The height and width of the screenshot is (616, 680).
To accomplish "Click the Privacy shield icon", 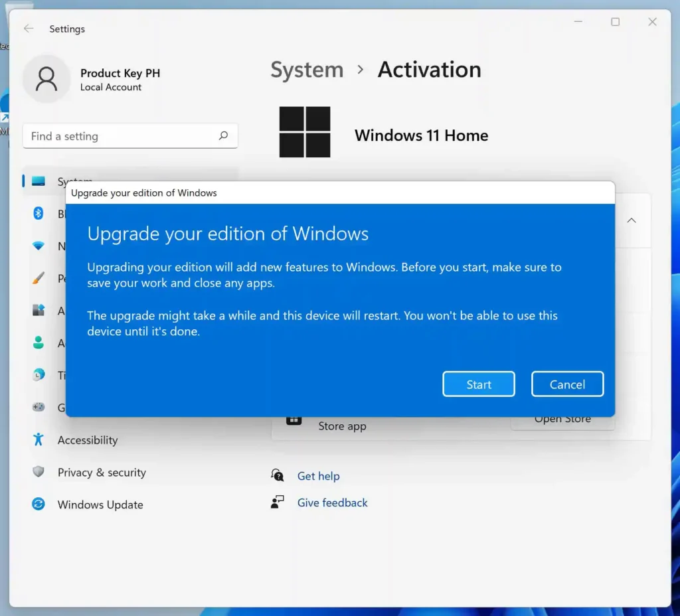I will point(38,472).
